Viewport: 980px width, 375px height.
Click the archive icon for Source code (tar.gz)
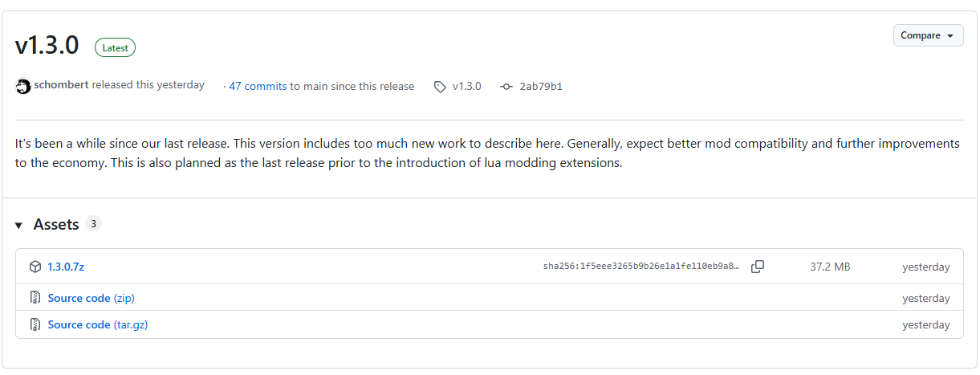click(35, 324)
